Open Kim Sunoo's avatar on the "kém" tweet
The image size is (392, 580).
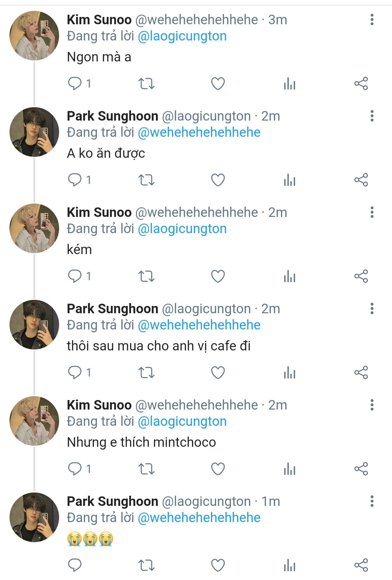tap(34, 228)
